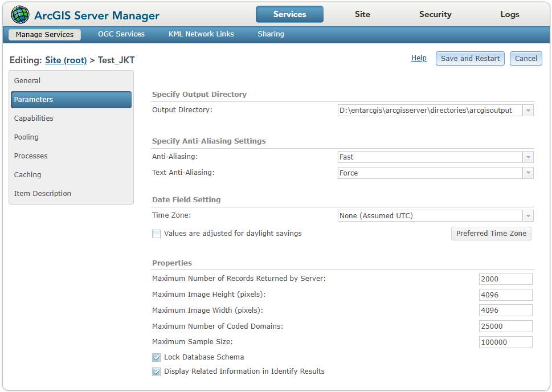552x392 pixels.
Task: Click the Text Anti-Aliasing Force value box
Action: click(430, 173)
